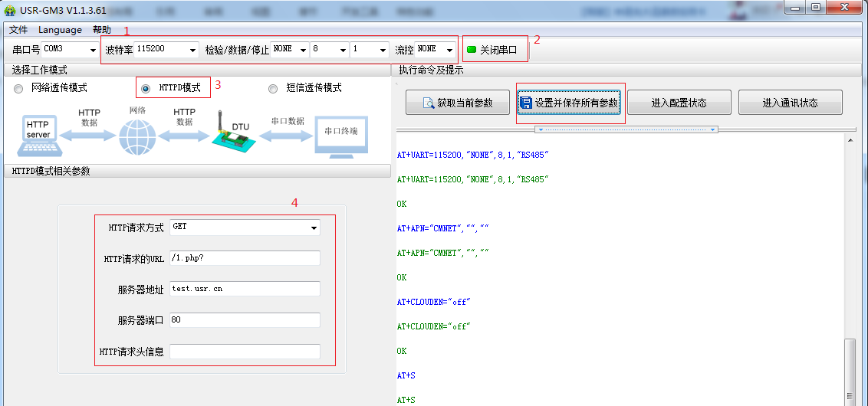Select the HTTPD mode radio button
Screen dimensions: 868x406
146,89
